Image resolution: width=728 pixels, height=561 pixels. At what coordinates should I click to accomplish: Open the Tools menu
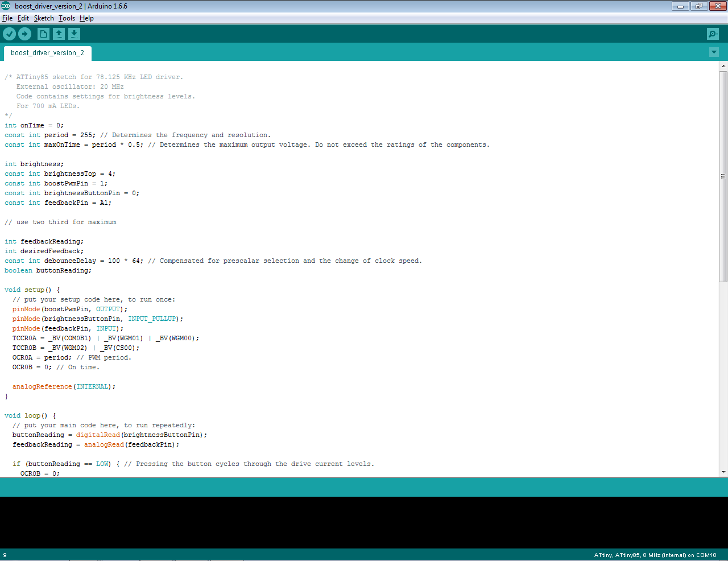pyautogui.click(x=67, y=18)
